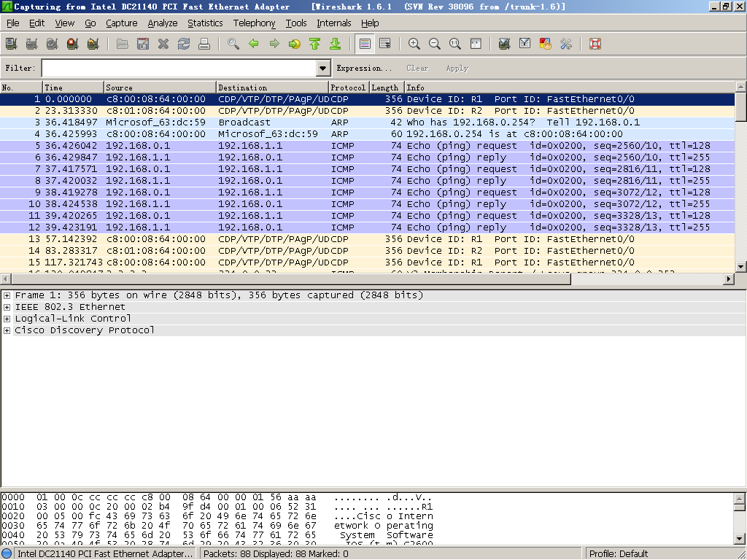This screenshot has width=747, height=560.
Task: Open the Tools menu
Action: point(296,23)
